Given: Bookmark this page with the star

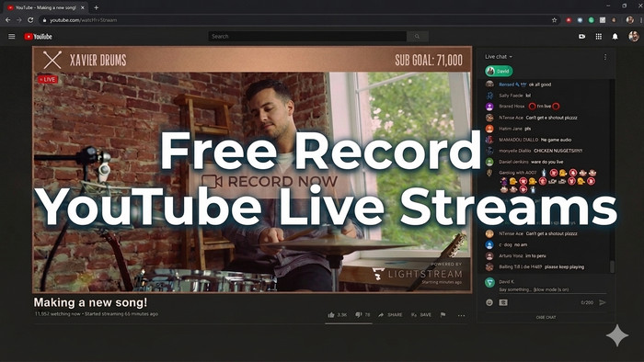Looking at the screenshot, I should tap(554, 19).
